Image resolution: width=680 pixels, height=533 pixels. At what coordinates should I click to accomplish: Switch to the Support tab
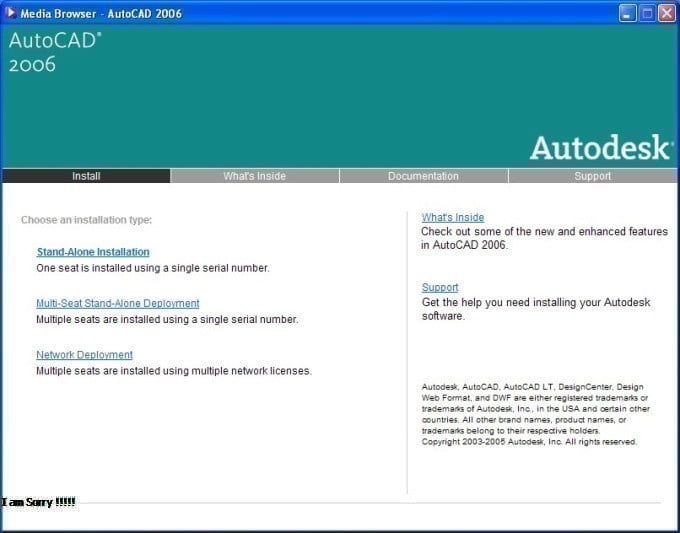coord(592,176)
